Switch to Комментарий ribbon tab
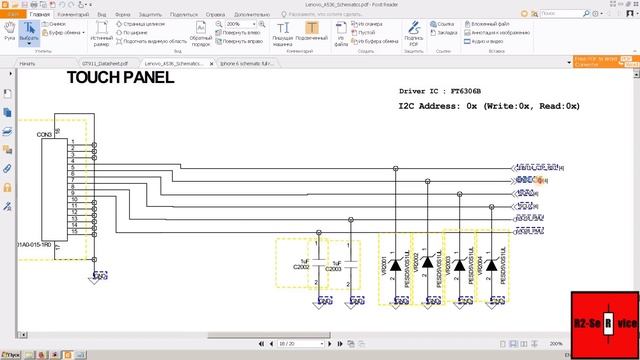The image size is (640, 360). (x=73, y=14)
